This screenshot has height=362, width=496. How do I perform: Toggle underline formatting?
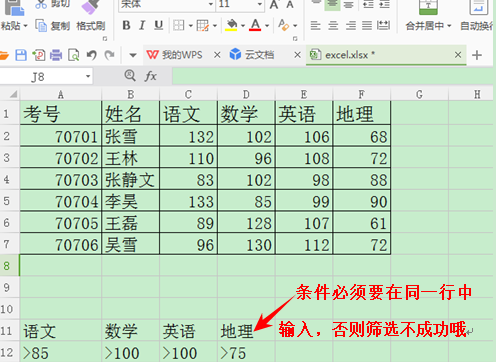click(x=159, y=25)
